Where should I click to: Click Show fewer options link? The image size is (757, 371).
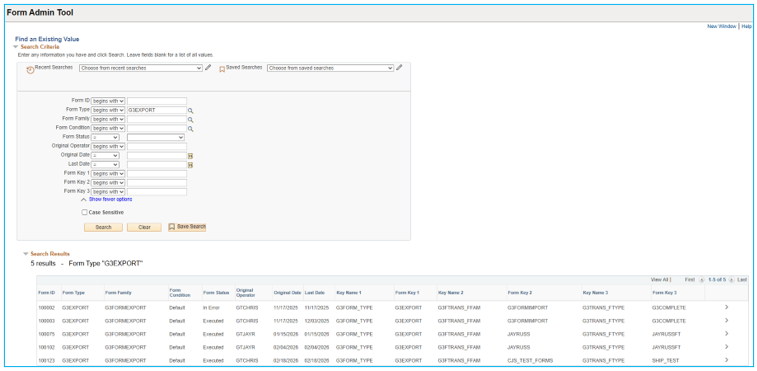[111, 199]
